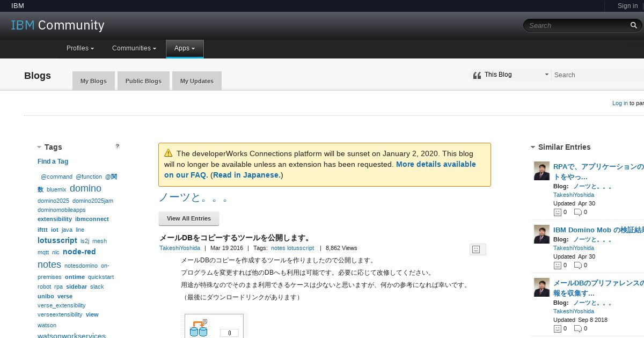Open entry title メールDBをコピーするツールを公開します。

coord(235,238)
